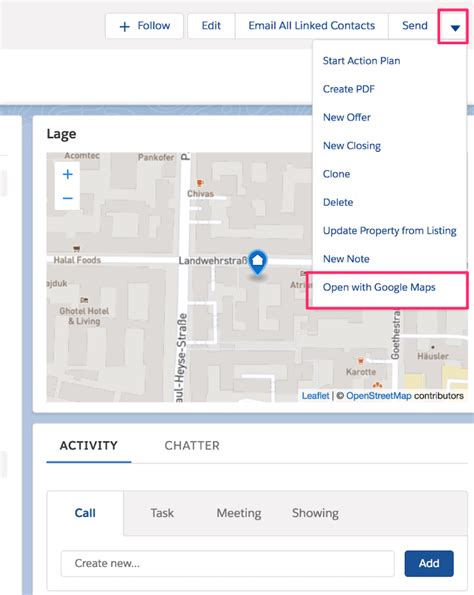This screenshot has width=474, height=595.
Task: Click the Pankofer map label
Action: coord(156,157)
